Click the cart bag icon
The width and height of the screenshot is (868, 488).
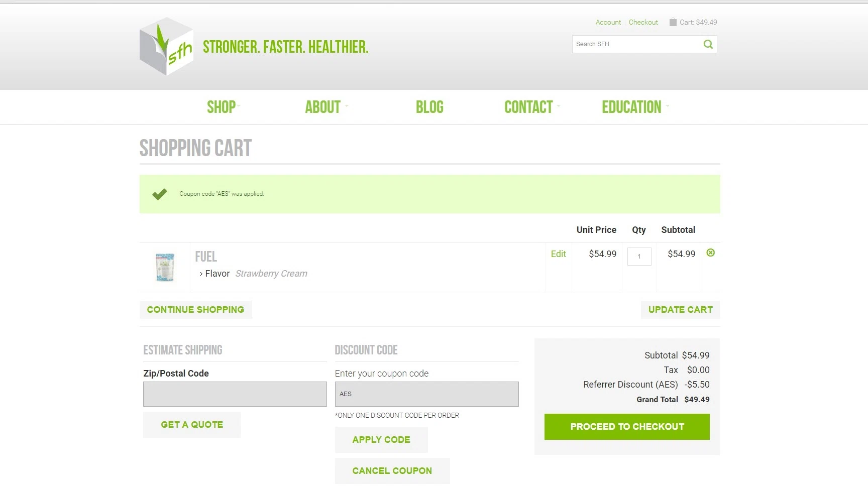673,22
